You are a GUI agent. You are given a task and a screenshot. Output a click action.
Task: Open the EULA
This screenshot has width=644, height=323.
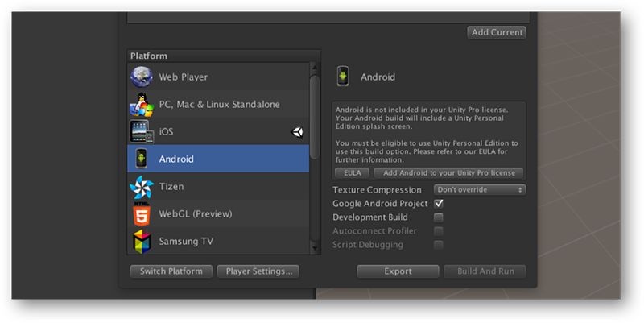pos(352,173)
